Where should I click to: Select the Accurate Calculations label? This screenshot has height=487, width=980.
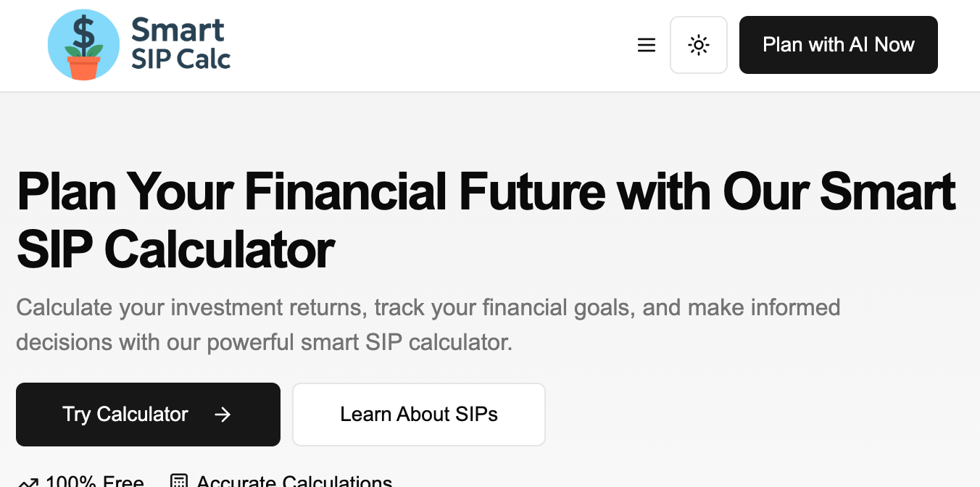294,482
